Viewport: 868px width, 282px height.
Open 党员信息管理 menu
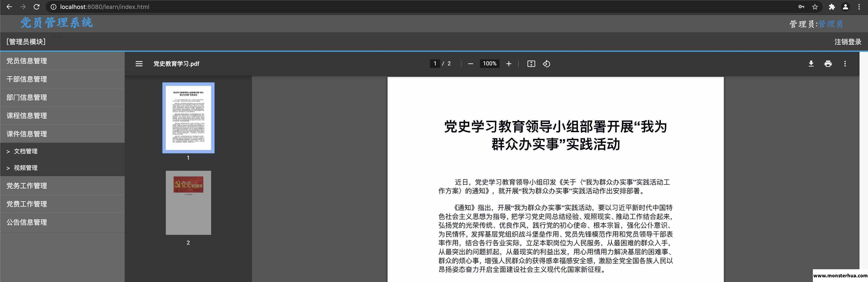pyautogui.click(x=62, y=61)
